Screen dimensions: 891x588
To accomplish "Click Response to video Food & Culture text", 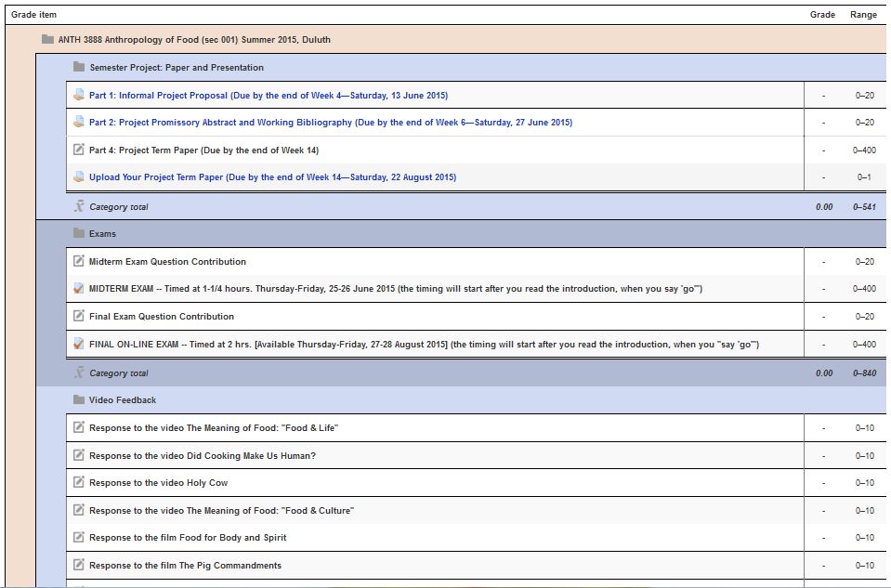I will [222, 511].
